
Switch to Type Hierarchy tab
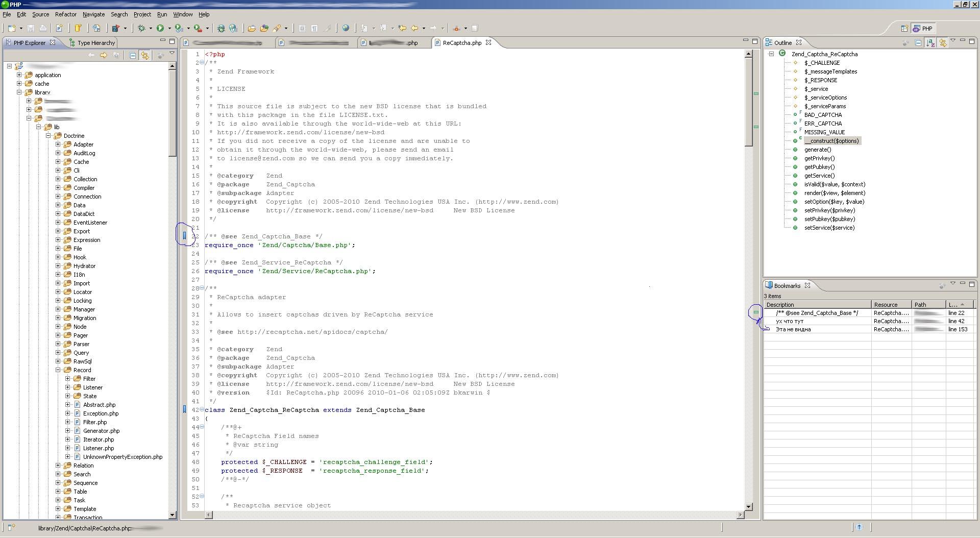[92, 43]
